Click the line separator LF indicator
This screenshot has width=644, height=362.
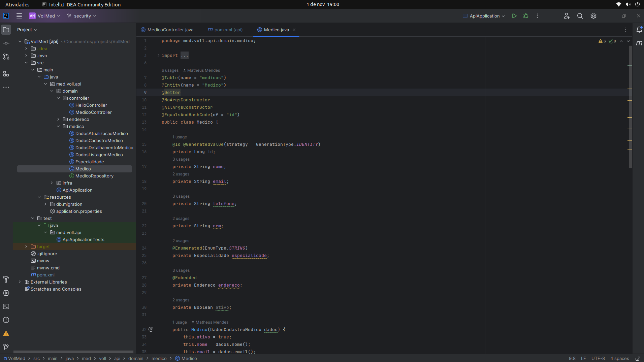pyautogui.click(x=583, y=359)
